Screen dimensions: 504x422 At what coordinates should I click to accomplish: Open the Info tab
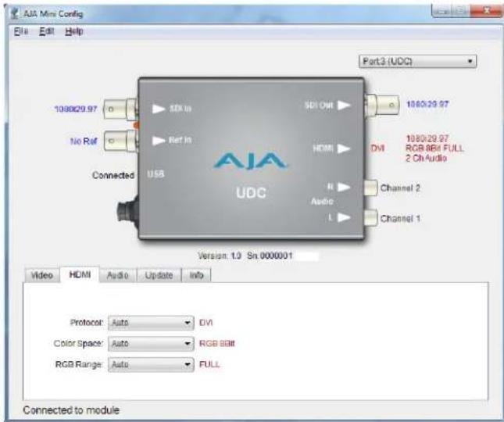tap(196, 275)
